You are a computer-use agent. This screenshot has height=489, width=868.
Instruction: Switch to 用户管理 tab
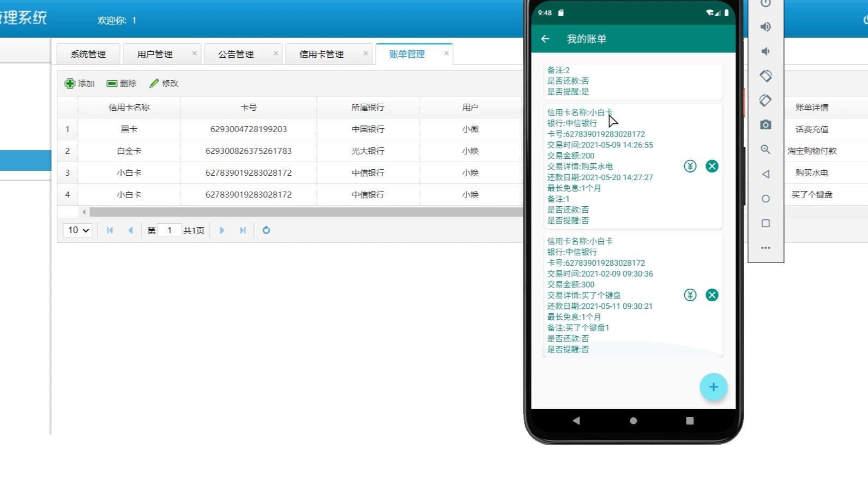pos(155,54)
